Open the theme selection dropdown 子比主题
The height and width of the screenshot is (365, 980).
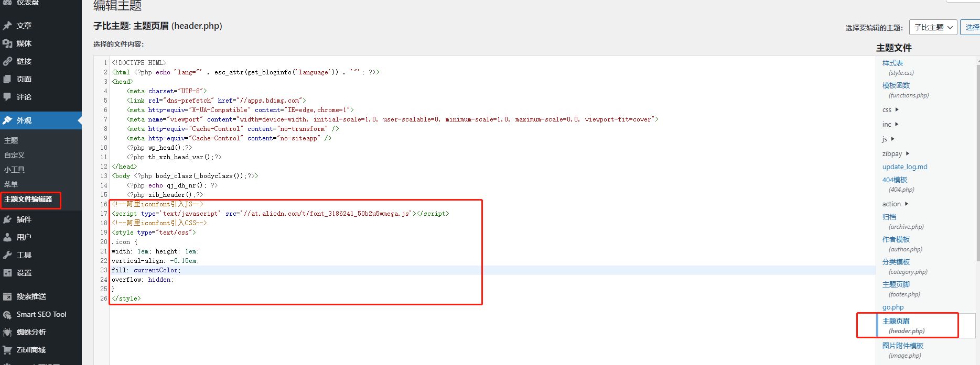(x=933, y=27)
